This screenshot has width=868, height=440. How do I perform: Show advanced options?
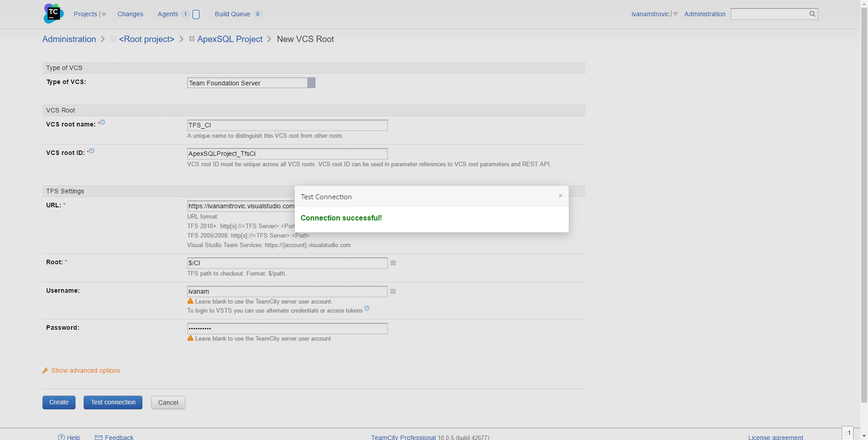[85, 370]
